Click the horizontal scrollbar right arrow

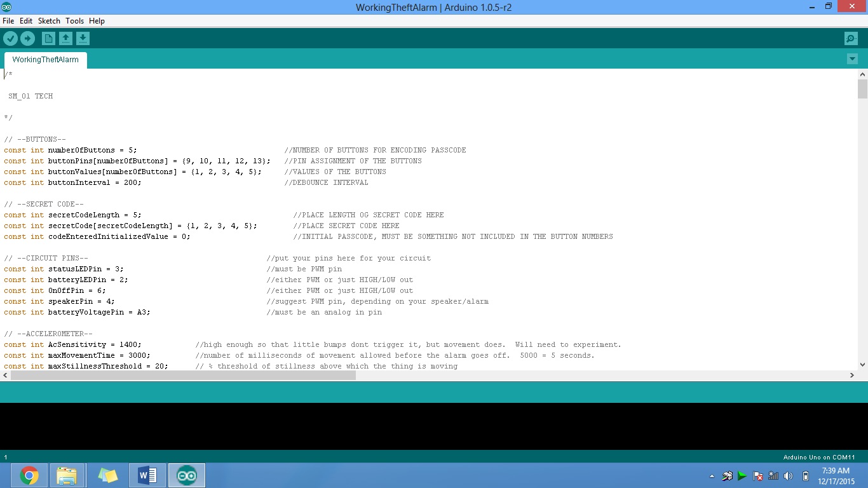(x=852, y=376)
